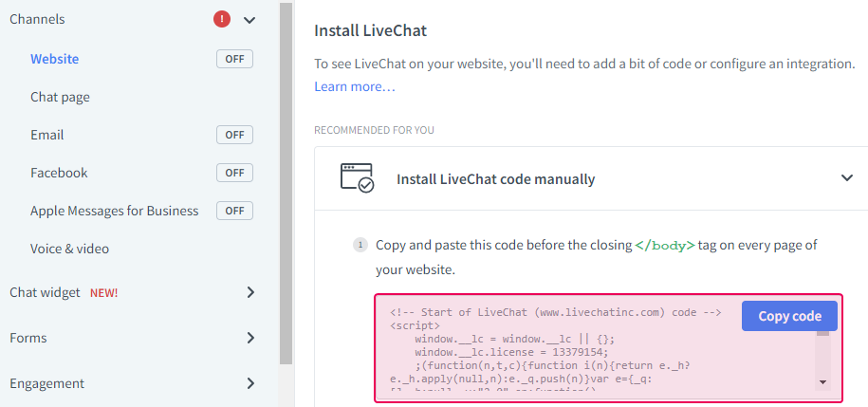Enable Apple Messages for Business toggle
Image resolution: width=868 pixels, height=407 pixels.
click(234, 211)
